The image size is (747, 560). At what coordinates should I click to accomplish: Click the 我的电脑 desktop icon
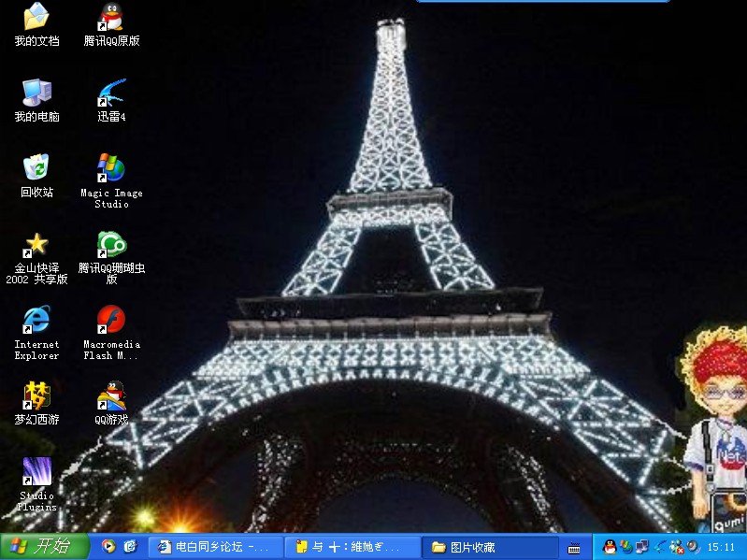click(x=36, y=93)
